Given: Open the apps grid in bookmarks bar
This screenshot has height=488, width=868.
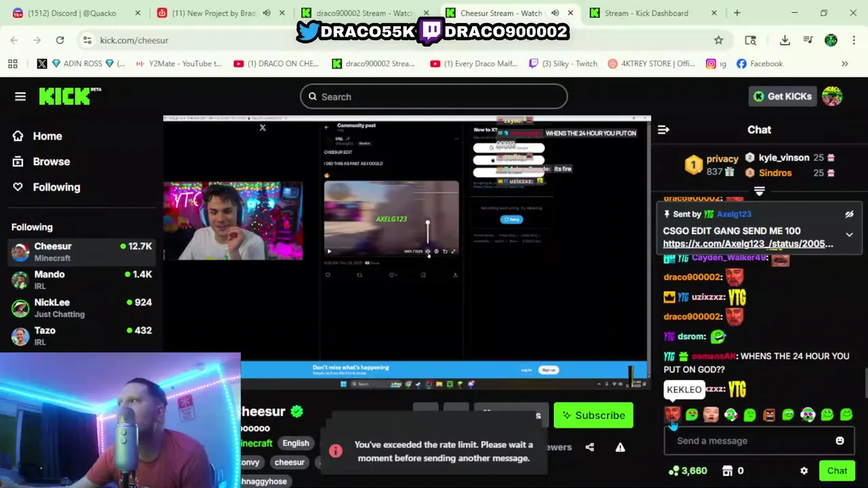Looking at the screenshot, I should (x=13, y=64).
